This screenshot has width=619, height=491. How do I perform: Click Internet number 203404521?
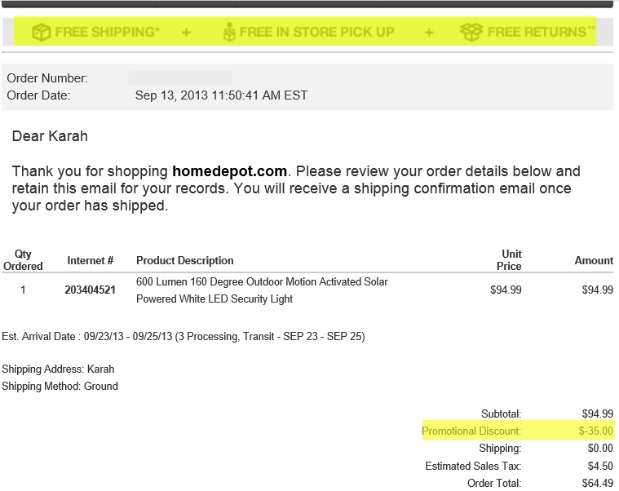pos(91,291)
